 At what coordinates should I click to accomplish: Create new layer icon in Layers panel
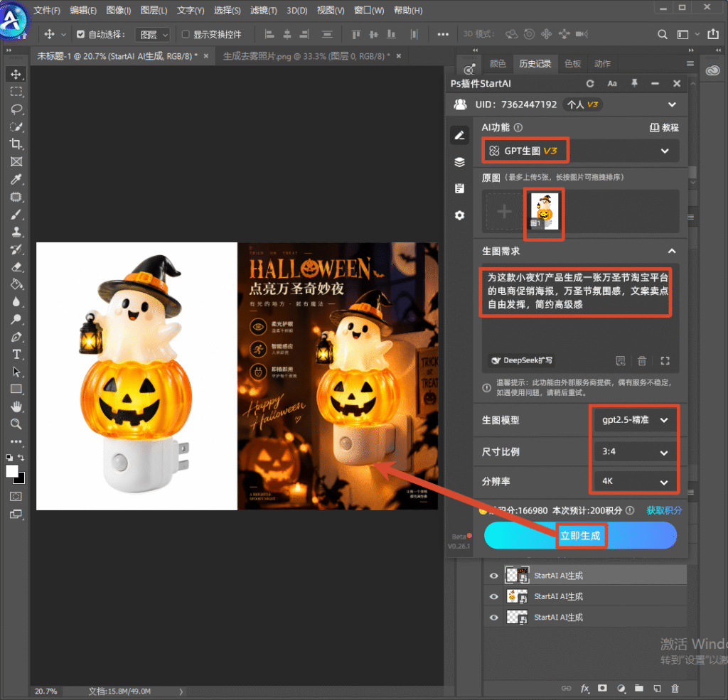(657, 689)
